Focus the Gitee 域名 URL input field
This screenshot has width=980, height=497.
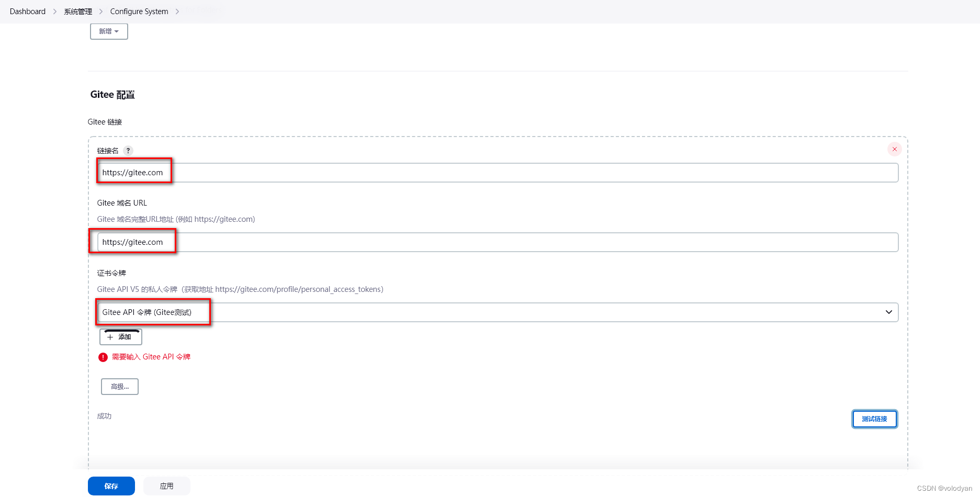pyautogui.click(x=498, y=242)
